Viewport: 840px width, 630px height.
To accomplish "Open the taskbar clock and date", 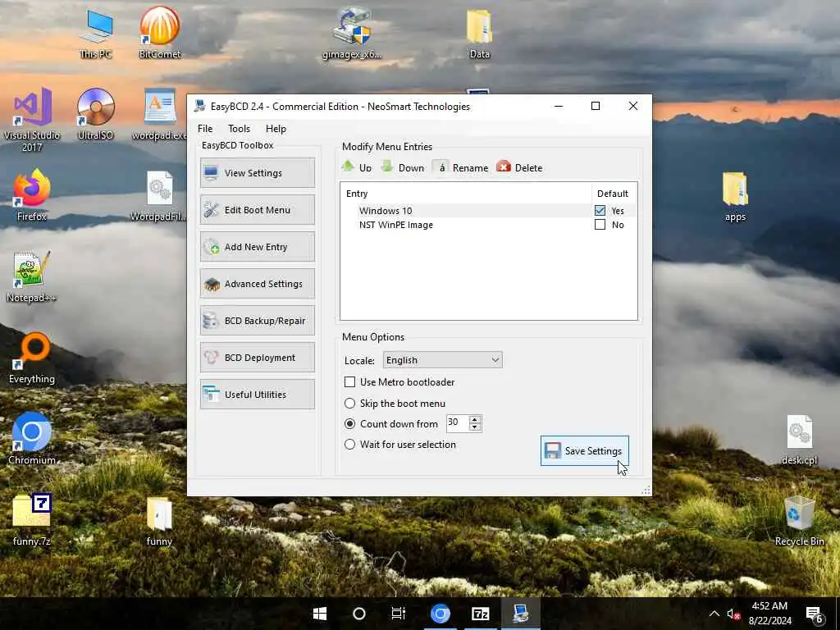I will tap(769, 614).
